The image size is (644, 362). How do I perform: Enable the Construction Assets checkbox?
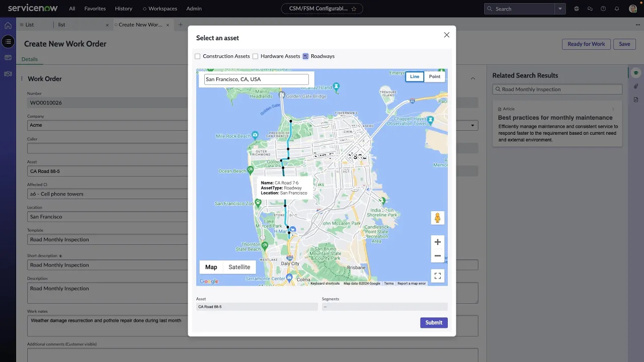pos(197,56)
